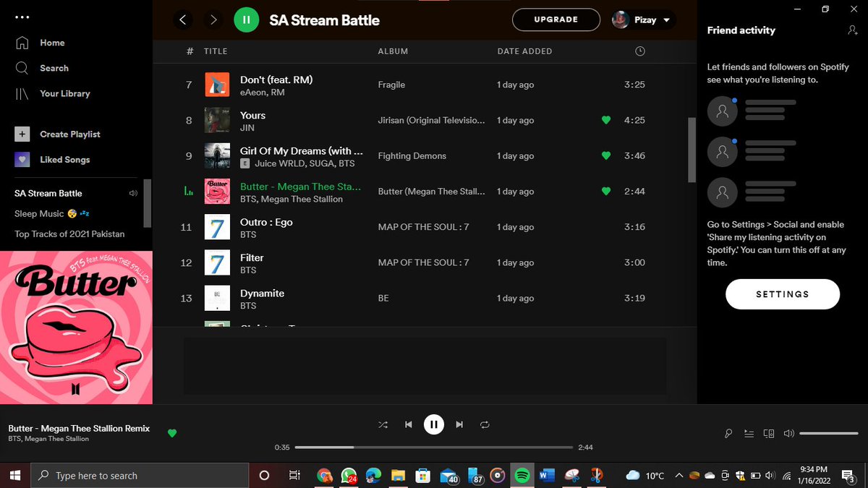Viewport: 868px width, 488px height.
Task: Click the add friends icon in Friend activity
Action: [852, 30]
